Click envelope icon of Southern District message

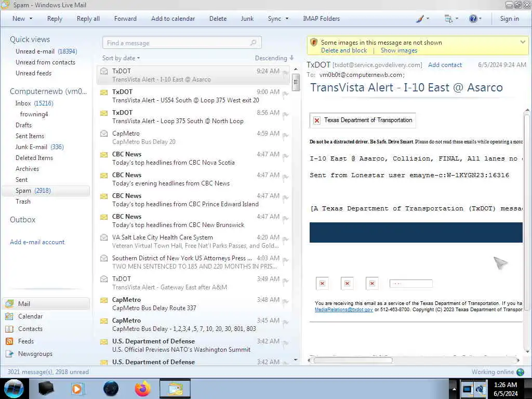click(x=104, y=258)
